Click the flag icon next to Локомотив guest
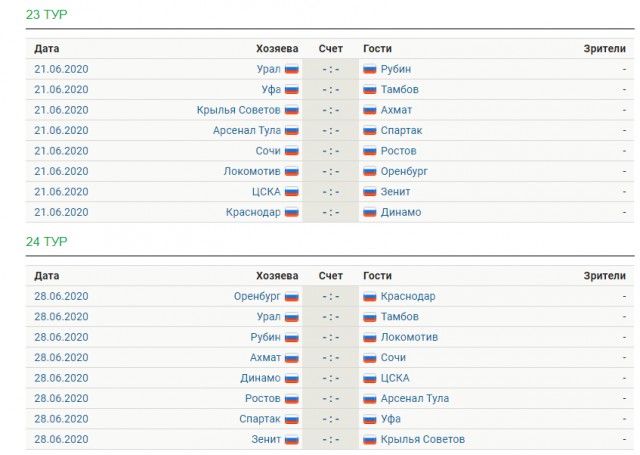 pyautogui.click(x=370, y=337)
